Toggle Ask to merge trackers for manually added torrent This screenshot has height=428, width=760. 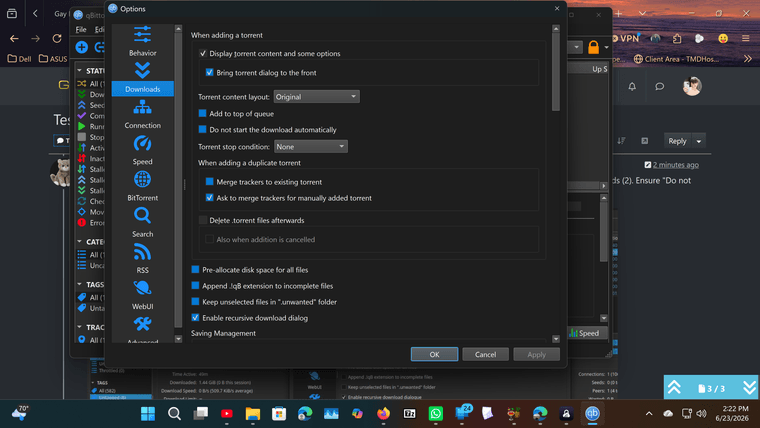coord(209,198)
